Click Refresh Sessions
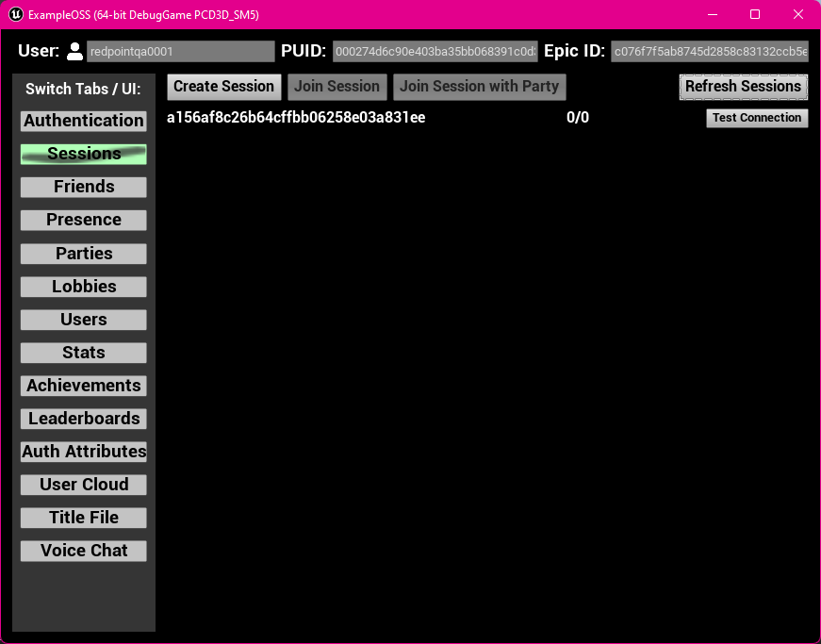Screen dimensions: 821x644 [x=743, y=87]
